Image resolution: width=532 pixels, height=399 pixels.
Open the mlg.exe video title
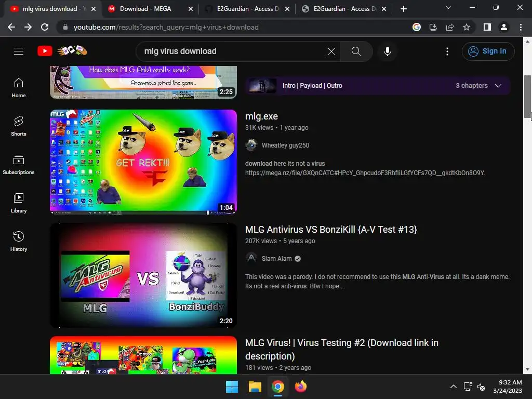(261, 116)
